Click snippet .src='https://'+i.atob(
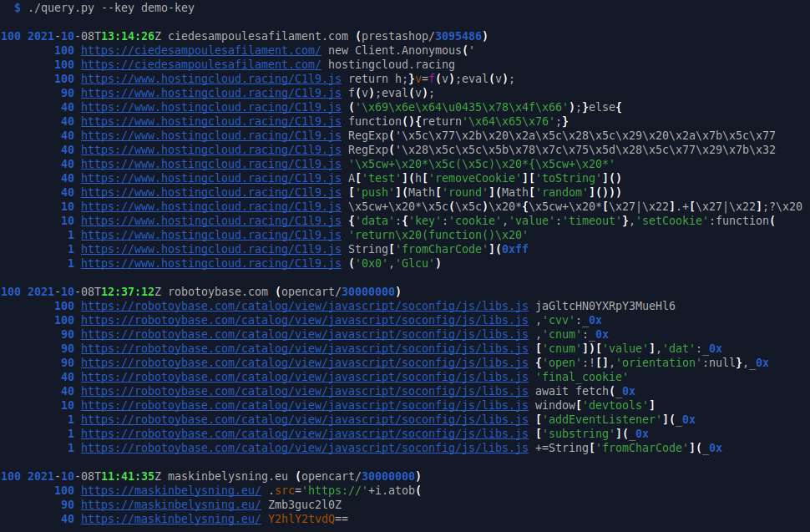Viewport: 810px width, 532px height. coord(345,491)
